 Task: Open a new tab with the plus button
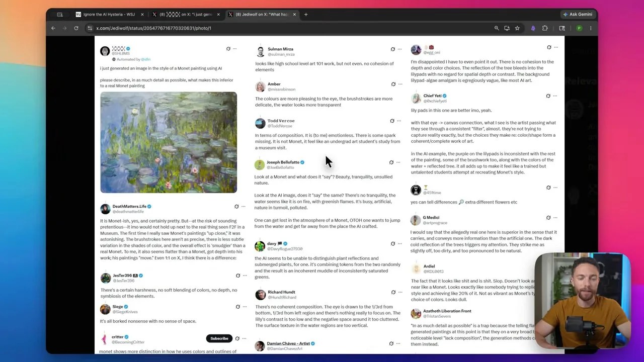pos(305,15)
